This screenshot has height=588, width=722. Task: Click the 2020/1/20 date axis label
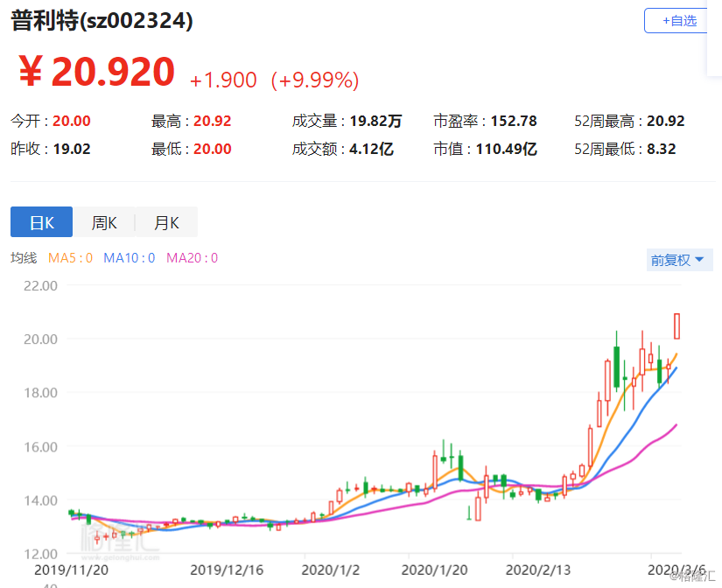point(434,570)
